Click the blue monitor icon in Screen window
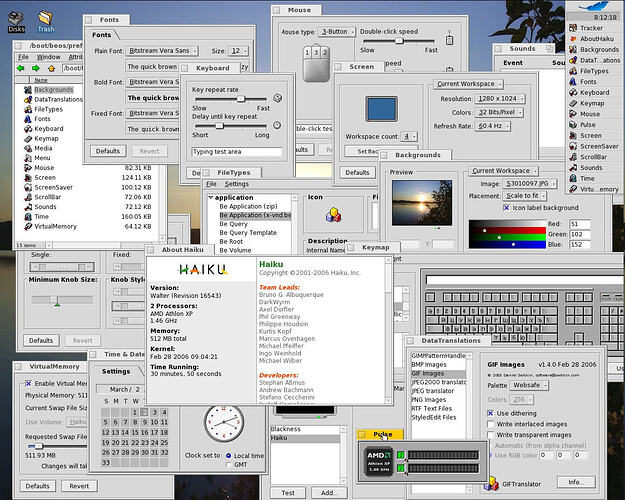This screenshot has height=500, width=625. click(x=381, y=108)
